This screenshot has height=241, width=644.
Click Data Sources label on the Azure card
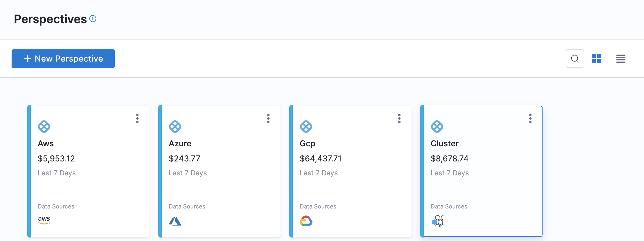(187, 206)
